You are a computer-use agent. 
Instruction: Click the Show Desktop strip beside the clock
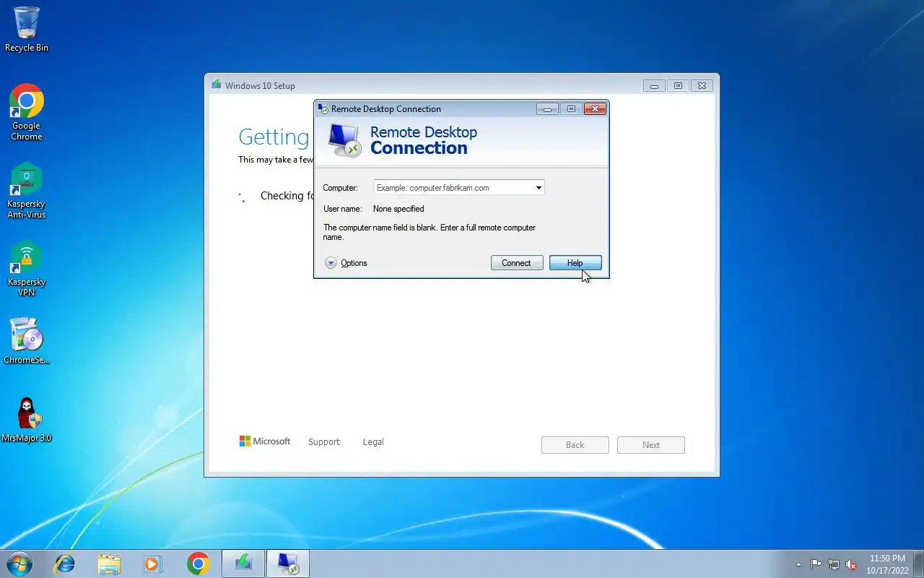pyautogui.click(x=919, y=564)
